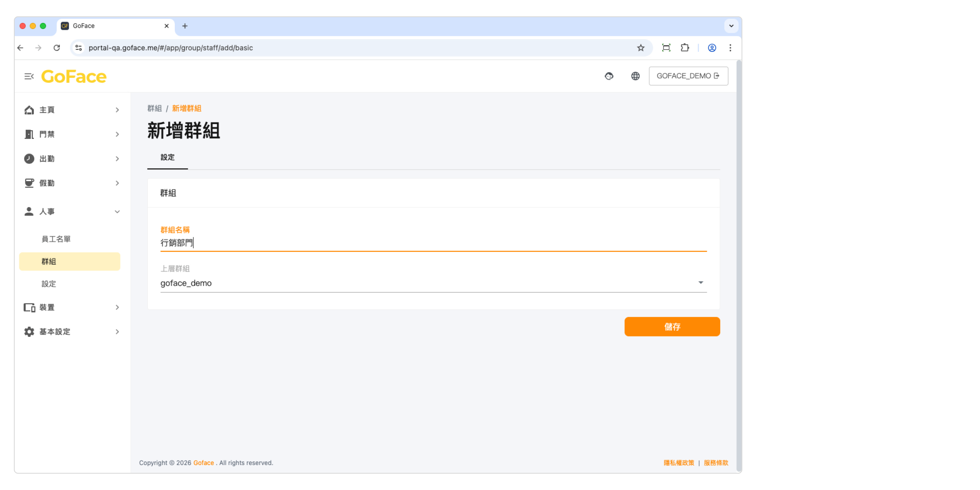Image resolution: width=980 pixels, height=490 pixels.
Task: Click the GOFACE_DEMO logout button
Action: point(688,76)
